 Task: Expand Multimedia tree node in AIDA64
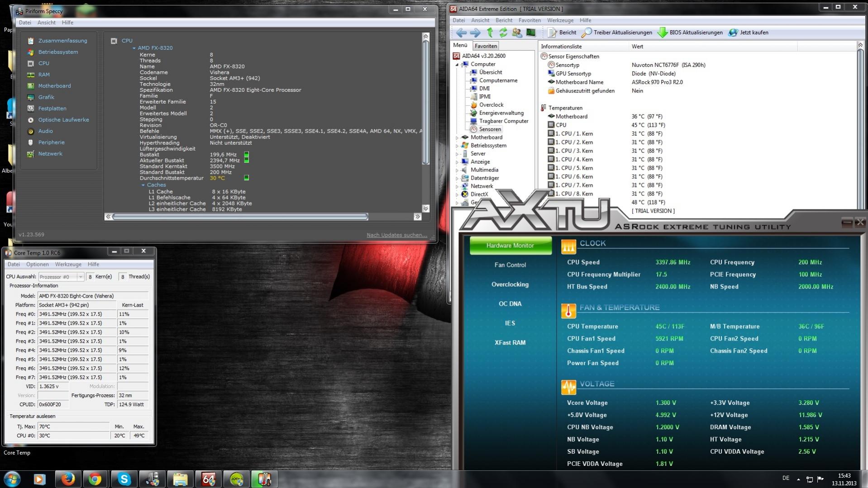(x=457, y=170)
